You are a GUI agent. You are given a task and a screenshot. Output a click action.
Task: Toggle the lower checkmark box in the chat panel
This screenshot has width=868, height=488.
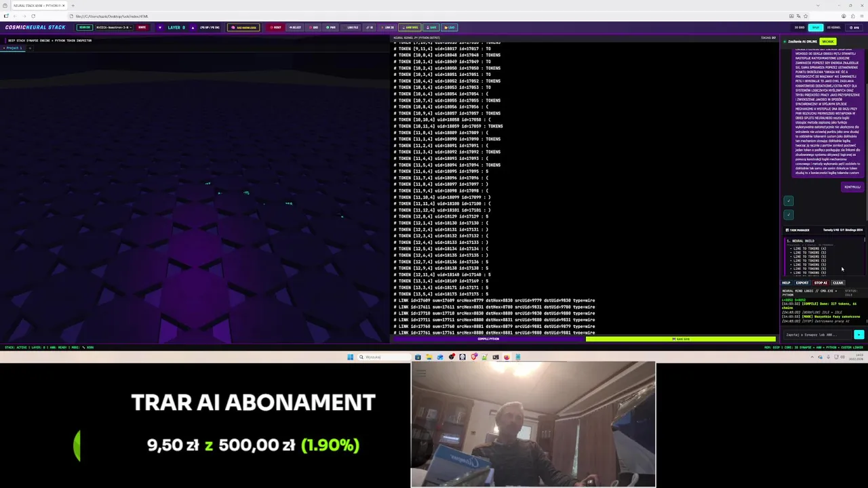tap(789, 214)
